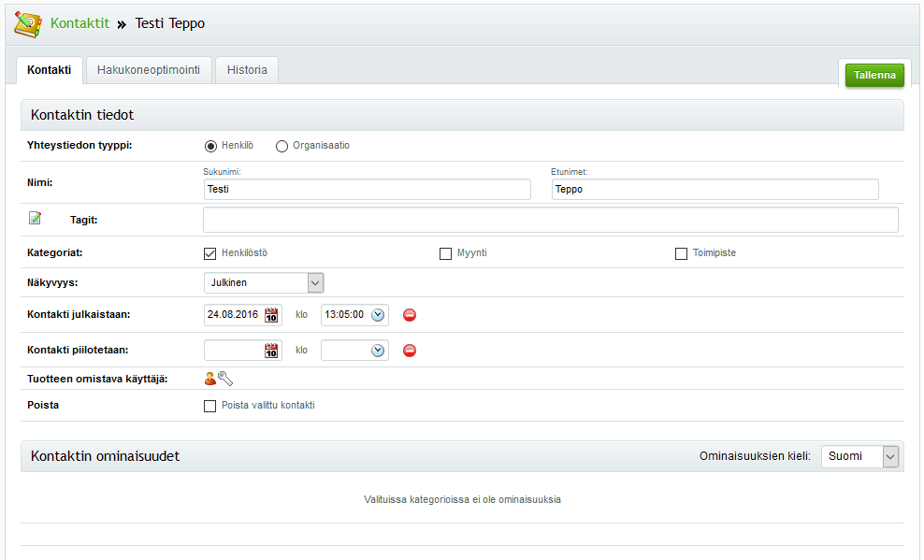This screenshot has width=924, height=560.
Task: Click the green Tallenna button
Action: click(x=874, y=76)
